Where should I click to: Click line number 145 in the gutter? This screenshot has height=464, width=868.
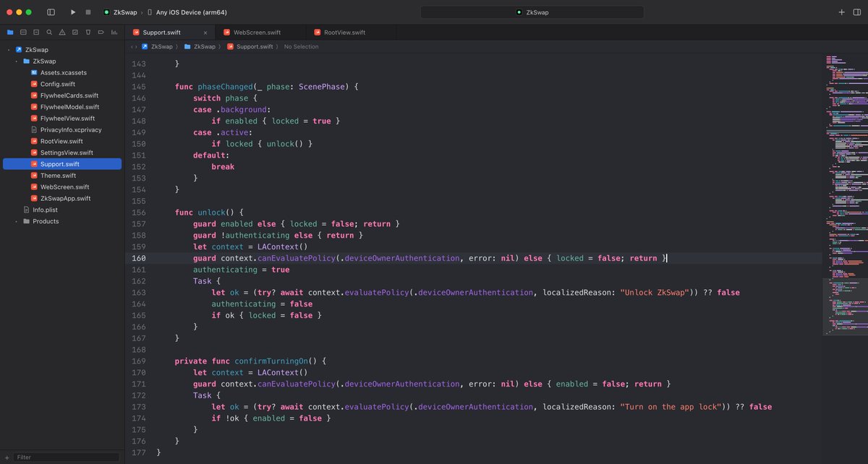click(x=138, y=87)
